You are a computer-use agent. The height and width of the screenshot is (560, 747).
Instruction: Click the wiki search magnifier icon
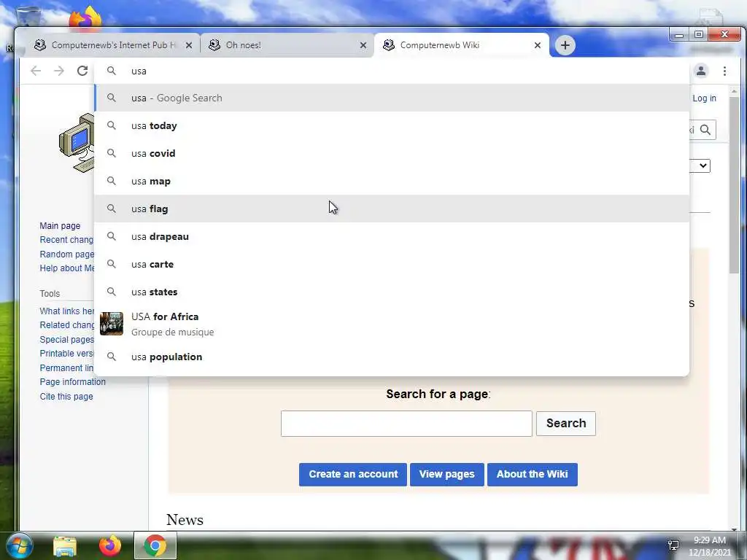705,130
